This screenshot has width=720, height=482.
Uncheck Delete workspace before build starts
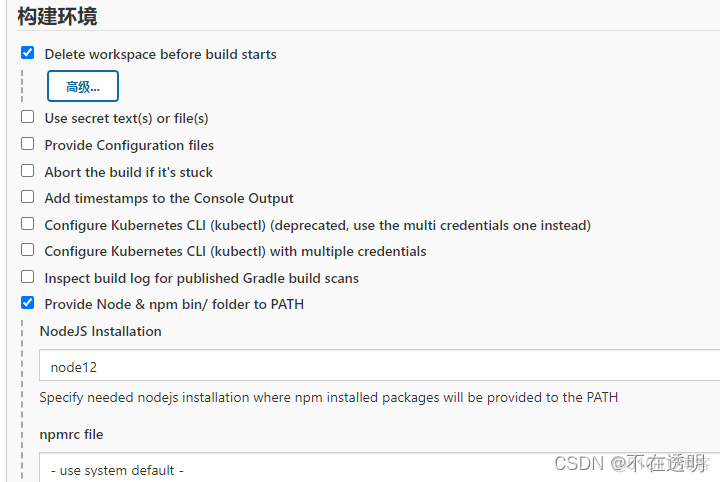tap(27, 53)
